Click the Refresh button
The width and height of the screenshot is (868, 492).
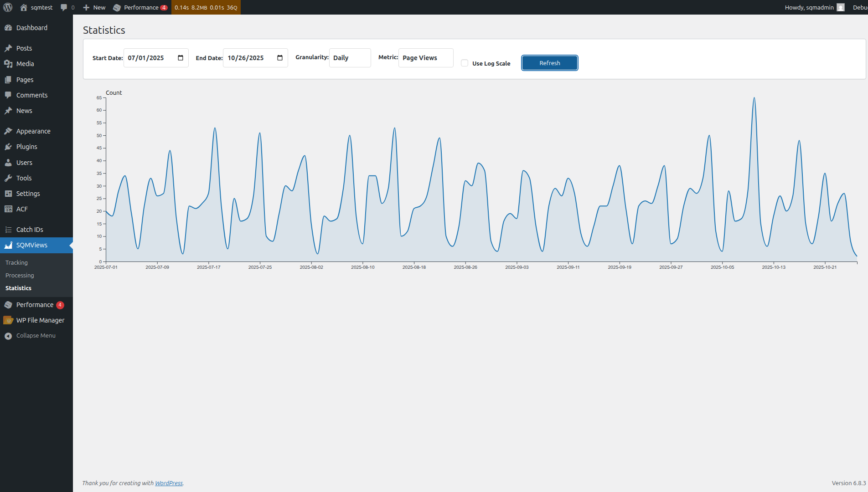pos(549,63)
